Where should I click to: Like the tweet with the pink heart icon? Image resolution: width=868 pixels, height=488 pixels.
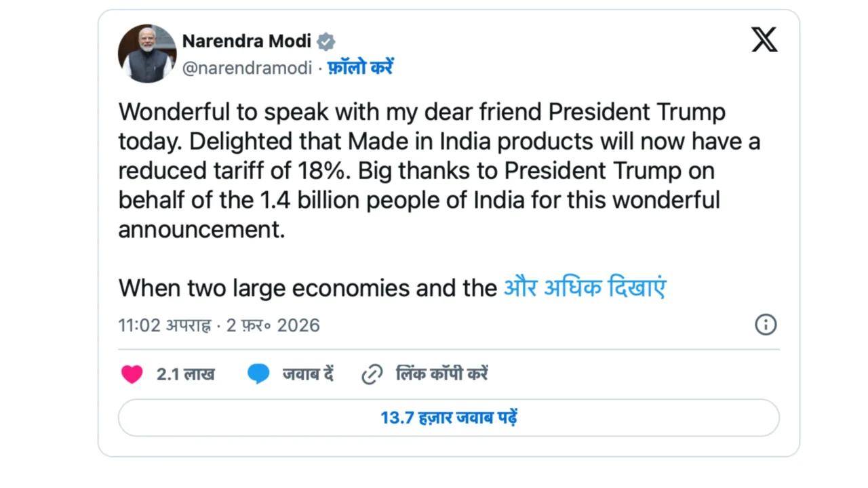coord(132,374)
